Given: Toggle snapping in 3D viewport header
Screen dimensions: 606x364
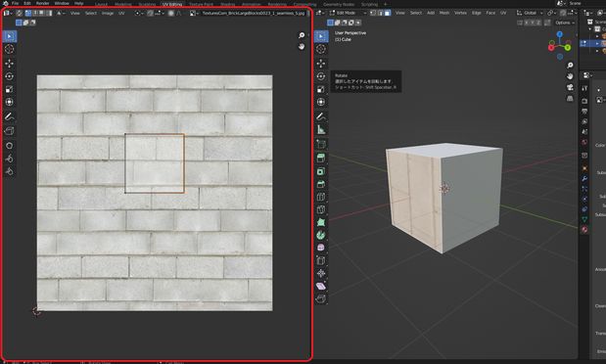Looking at the screenshot, I should (x=563, y=13).
